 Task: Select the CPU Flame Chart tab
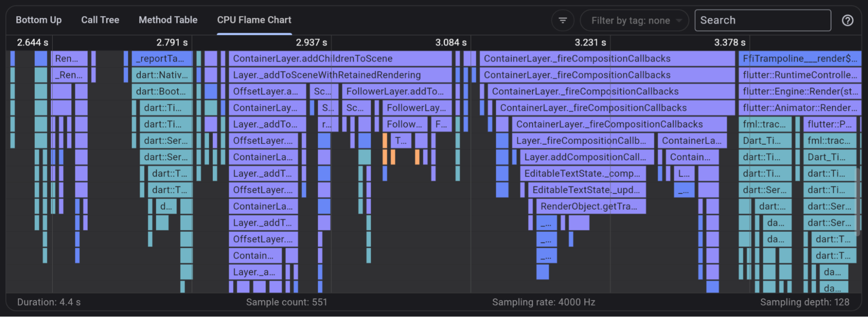point(254,20)
